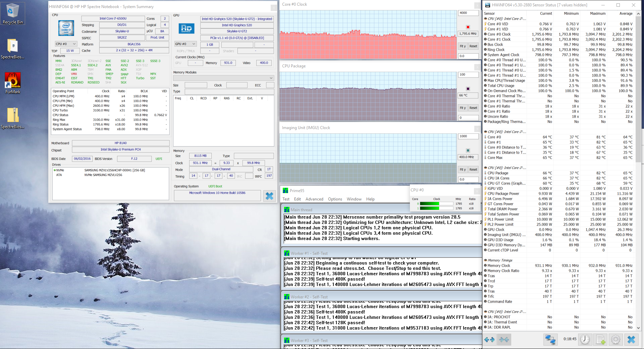This screenshot has width=644, height=349.
Task: Open the CPU #0 selector dropdown
Action: click(x=66, y=44)
